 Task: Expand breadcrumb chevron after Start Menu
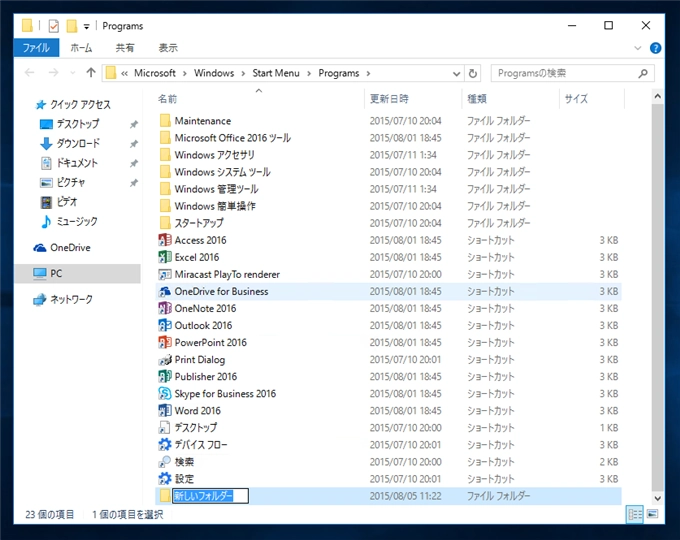(x=309, y=73)
